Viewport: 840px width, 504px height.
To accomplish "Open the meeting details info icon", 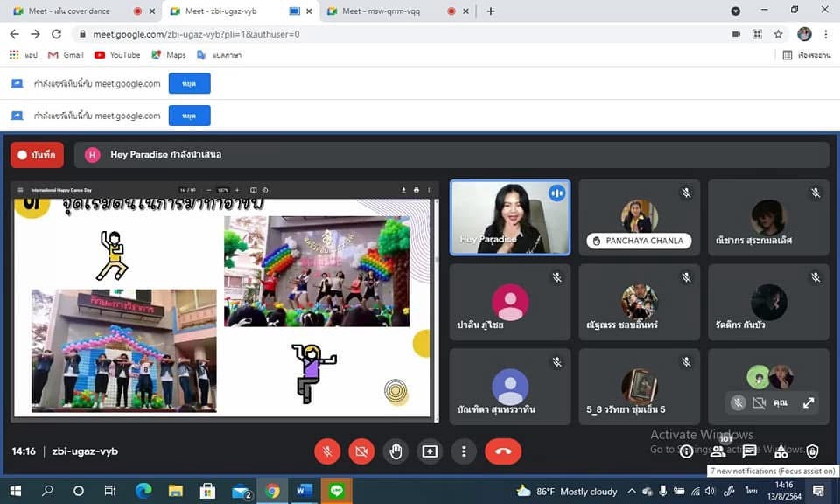I will (687, 451).
